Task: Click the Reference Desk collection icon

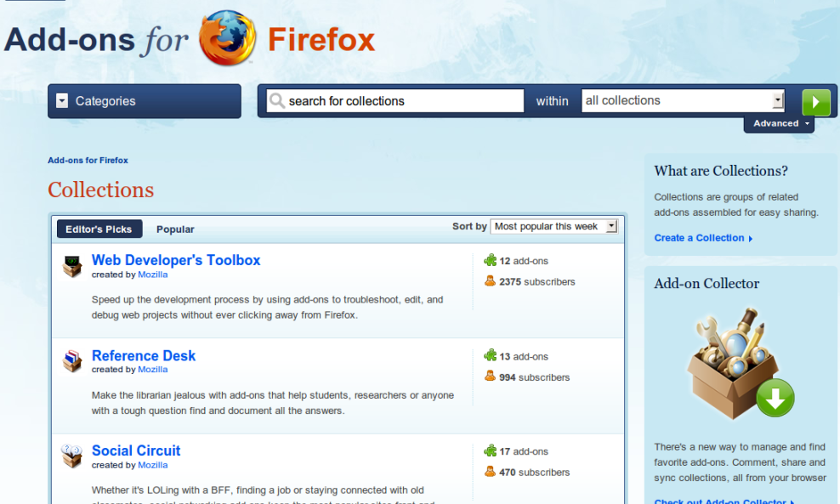Action: [x=71, y=361]
